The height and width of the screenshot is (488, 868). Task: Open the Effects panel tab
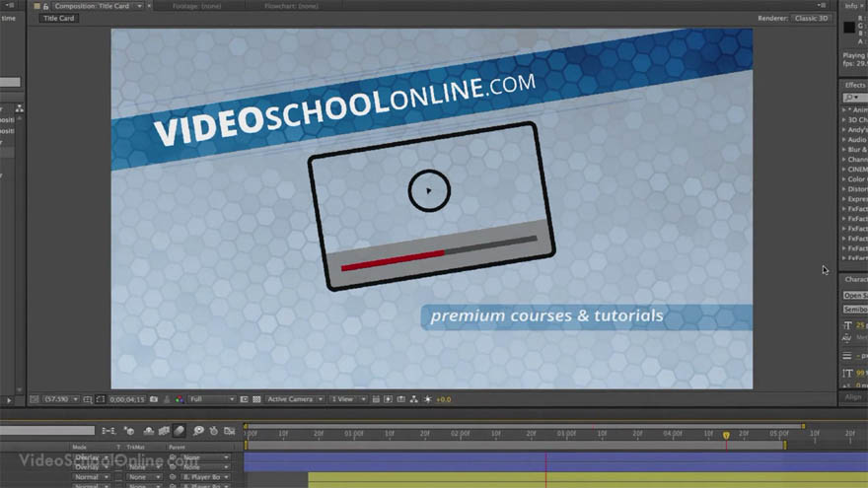[x=855, y=85]
